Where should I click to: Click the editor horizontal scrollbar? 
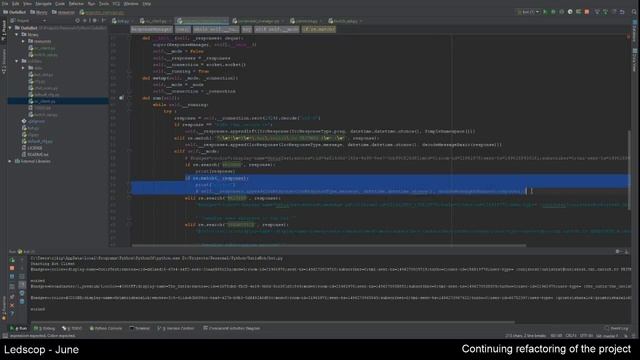329,246
